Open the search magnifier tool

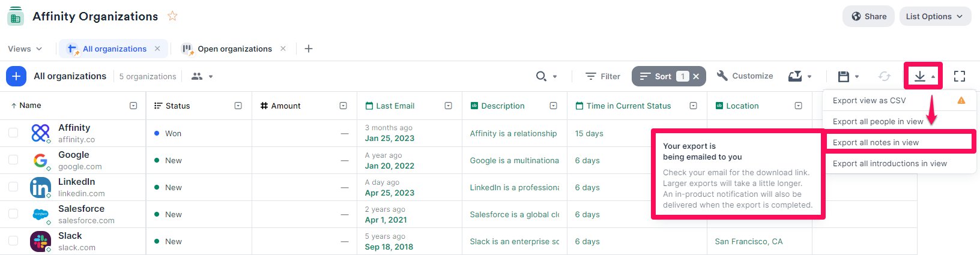pos(541,76)
